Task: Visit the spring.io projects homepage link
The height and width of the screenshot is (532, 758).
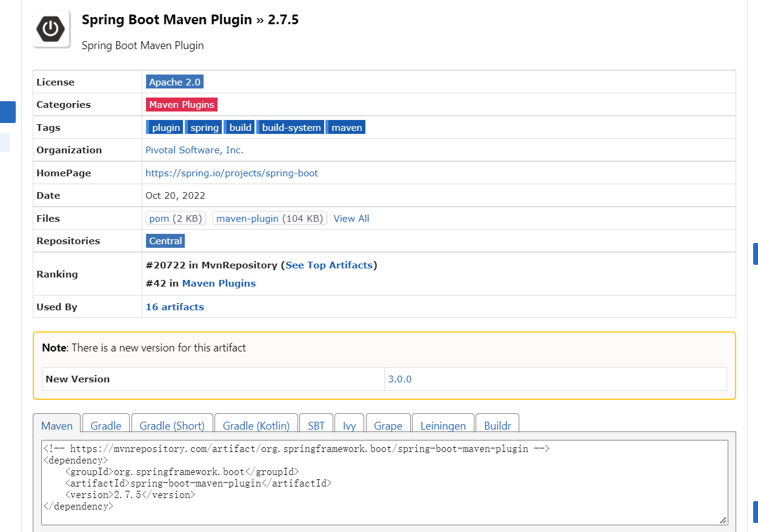Action: 231,173
